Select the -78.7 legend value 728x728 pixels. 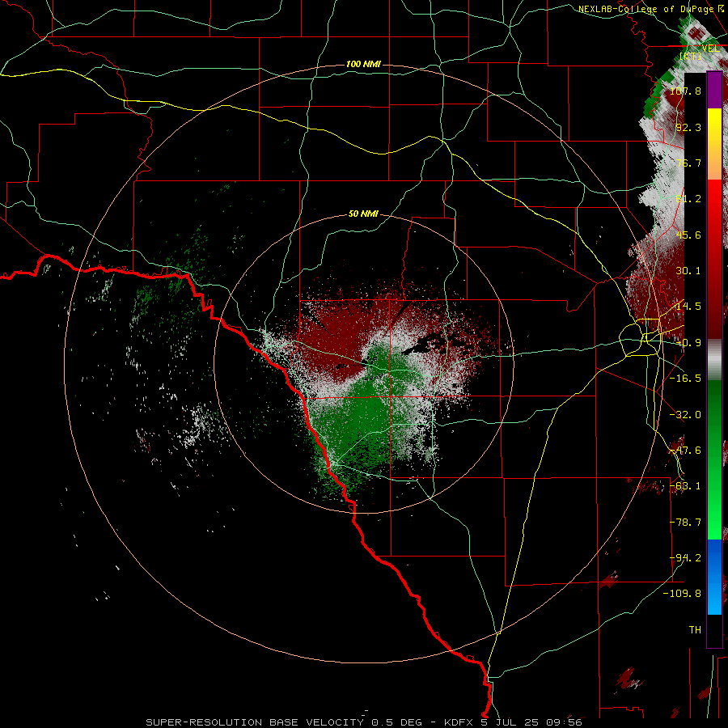point(685,523)
